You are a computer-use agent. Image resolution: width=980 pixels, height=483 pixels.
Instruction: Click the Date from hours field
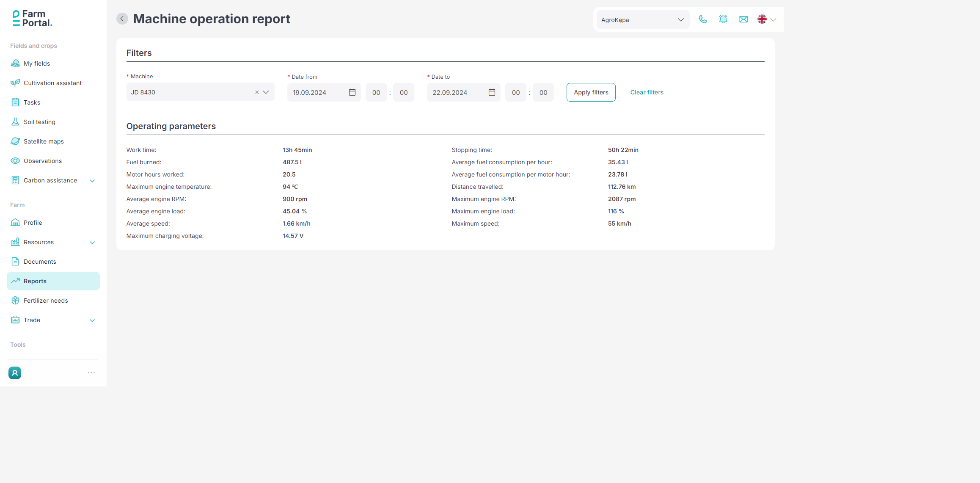376,92
